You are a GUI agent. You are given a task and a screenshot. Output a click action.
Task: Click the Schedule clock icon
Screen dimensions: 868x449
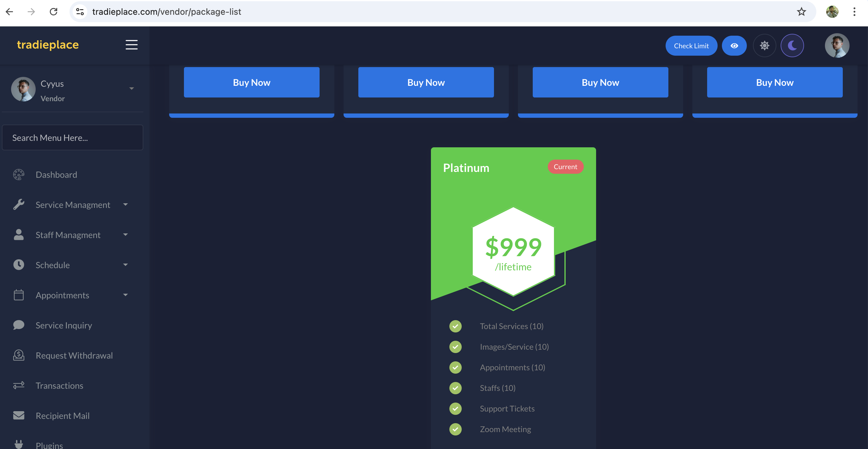19,265
